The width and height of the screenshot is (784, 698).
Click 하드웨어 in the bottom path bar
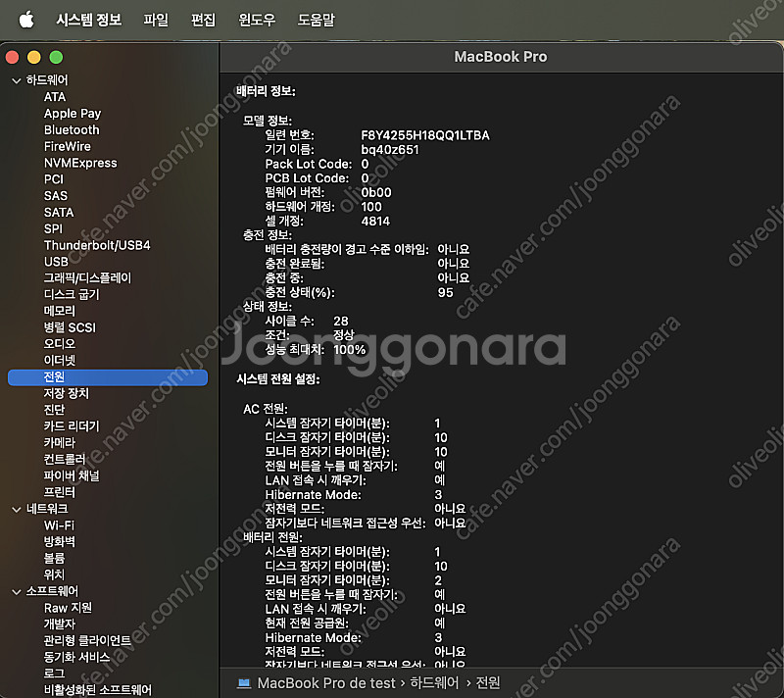point(434,683)
